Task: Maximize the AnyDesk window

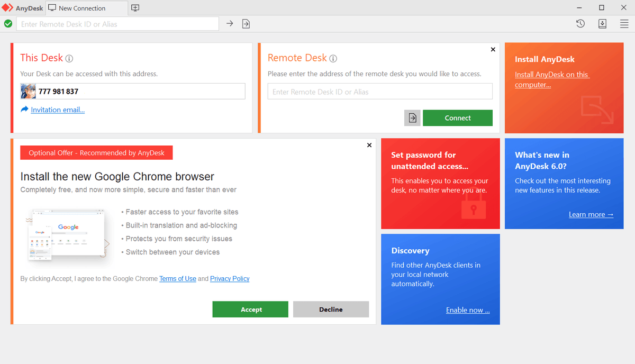Action: pyautogui.click(x=601, y=7)
